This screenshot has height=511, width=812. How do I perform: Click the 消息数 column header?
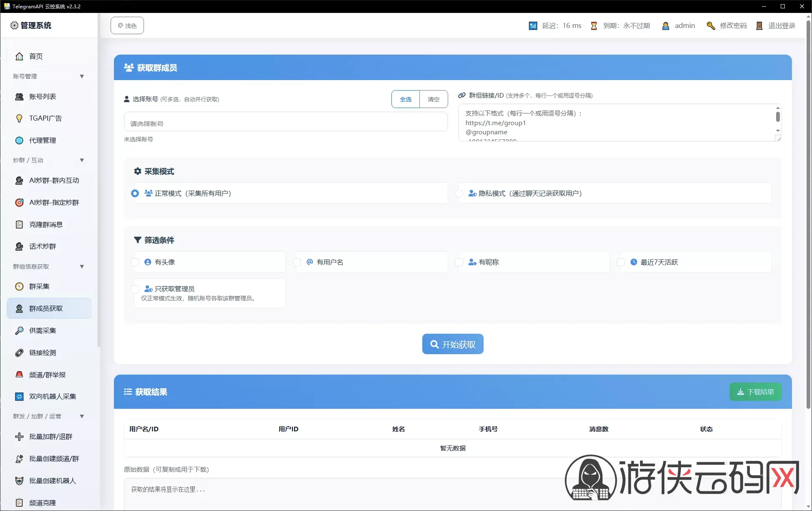pos(599,429)
